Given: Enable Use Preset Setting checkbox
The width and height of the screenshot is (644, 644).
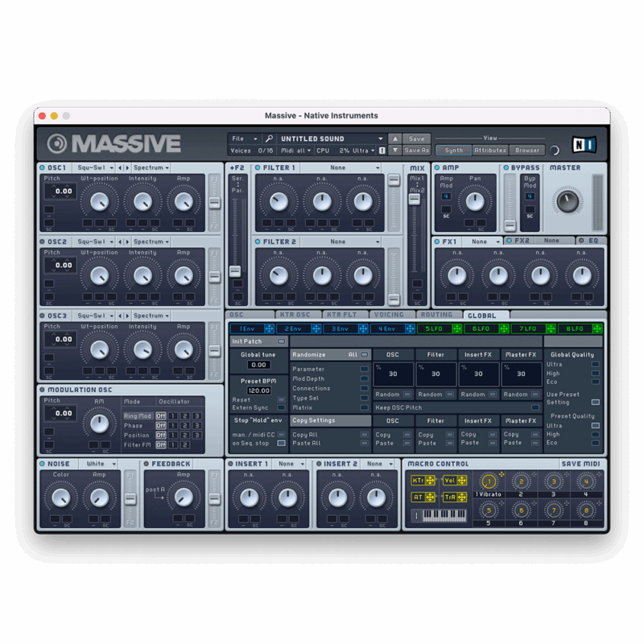Looking at the screenshot, I should coord(595,402).
